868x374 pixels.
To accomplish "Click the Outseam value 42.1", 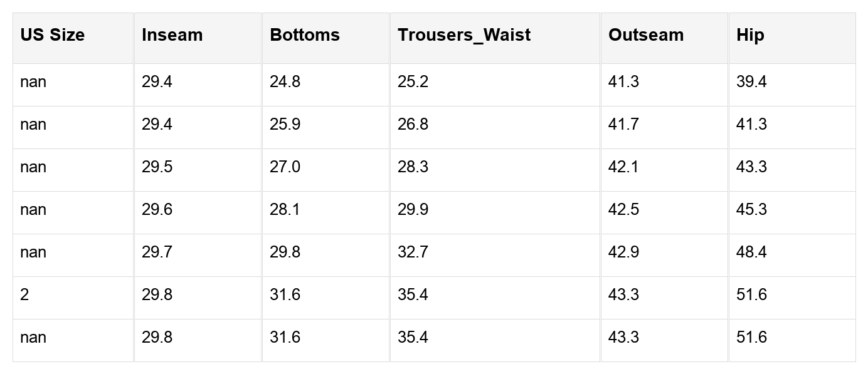I will (x=624, y=167).
